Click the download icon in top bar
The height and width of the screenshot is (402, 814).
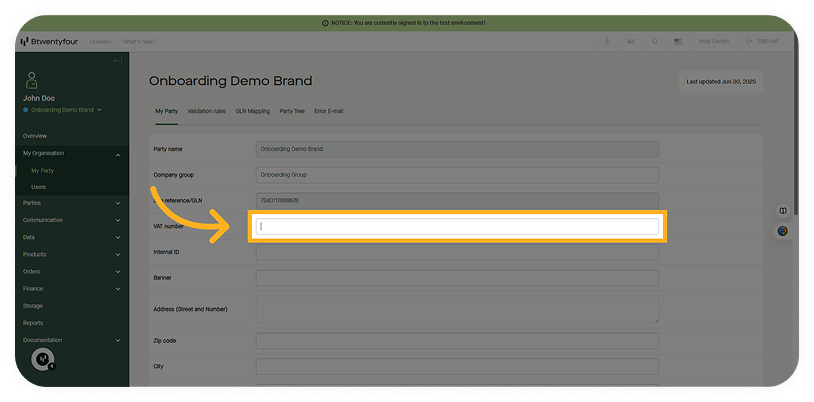(608, 42)
